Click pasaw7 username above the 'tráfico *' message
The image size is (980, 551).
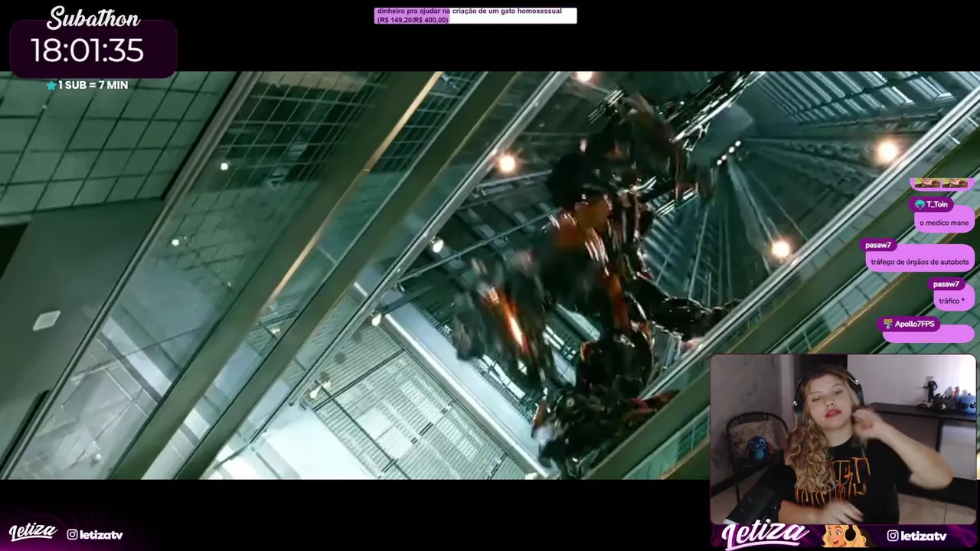point(946,284)
